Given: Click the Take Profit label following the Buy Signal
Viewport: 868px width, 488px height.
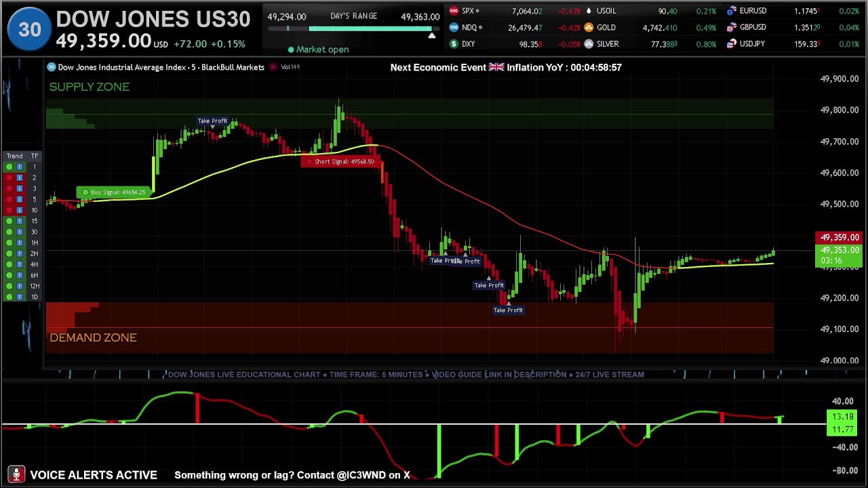Looking at the screenshot, I should tap(212, 121).
